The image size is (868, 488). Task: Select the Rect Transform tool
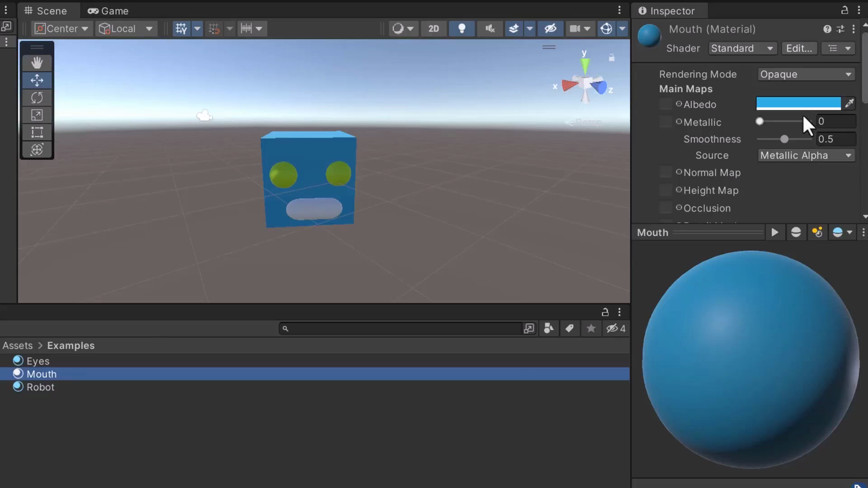(x=37, y=132)
